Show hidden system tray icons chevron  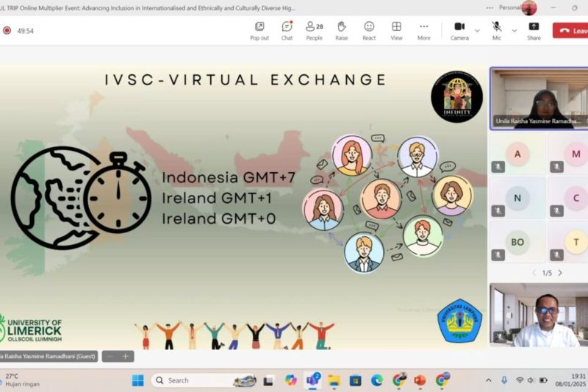pyautogui.click(x=488, y=380)
